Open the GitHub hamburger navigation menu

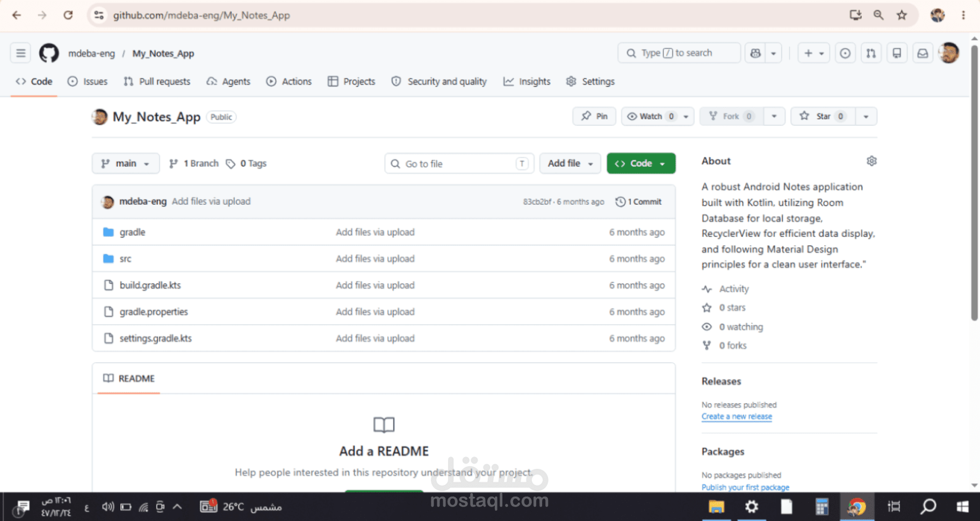point(20,53)
